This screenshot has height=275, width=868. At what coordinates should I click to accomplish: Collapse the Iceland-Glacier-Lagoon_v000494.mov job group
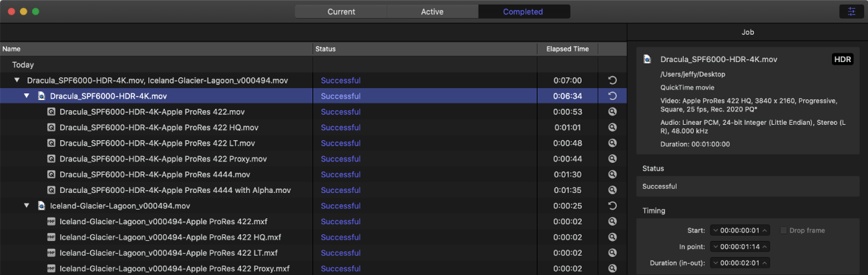pos(27,206)
